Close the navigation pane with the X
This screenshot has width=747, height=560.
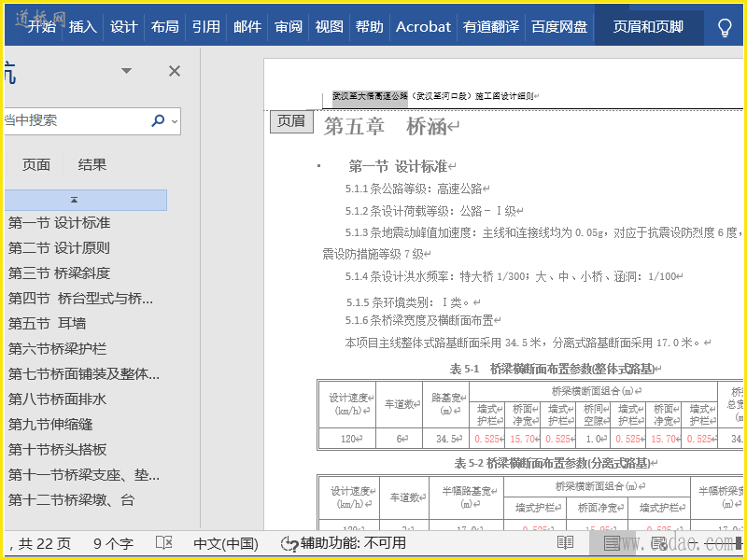pyautogui.click(x=175, y=71)
